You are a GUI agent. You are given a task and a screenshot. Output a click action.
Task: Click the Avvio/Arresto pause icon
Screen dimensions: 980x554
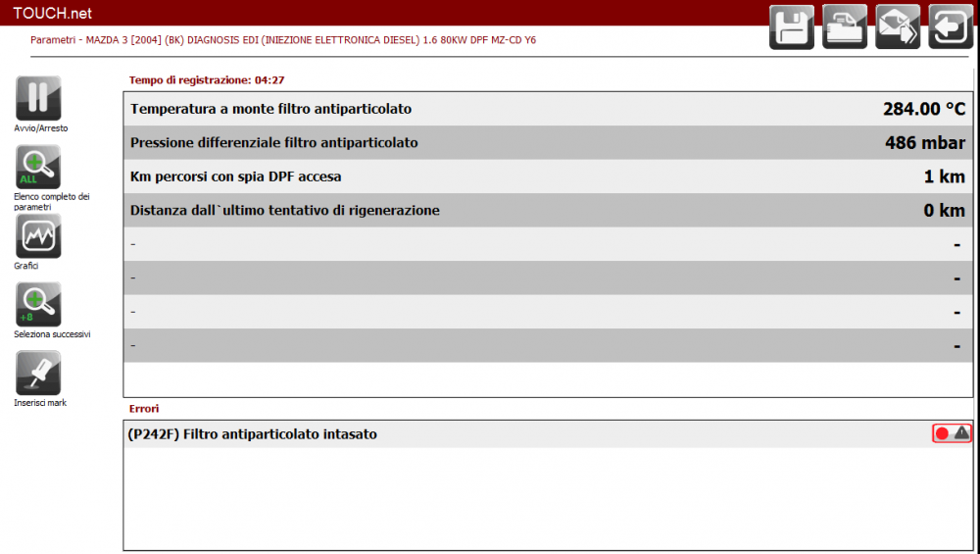click(38, 98)
